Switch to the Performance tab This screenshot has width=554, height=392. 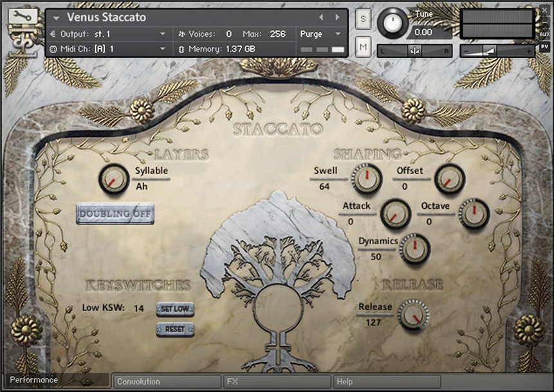coord(58,380)
